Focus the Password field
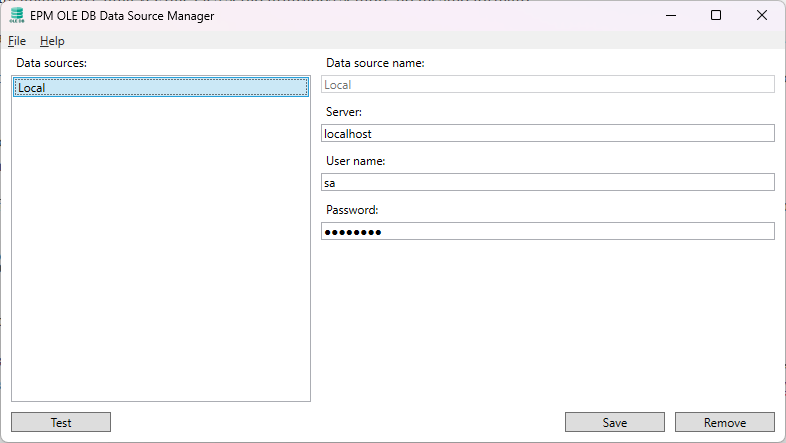This screenshot has width=786, height=443. [x=548, y=232]
